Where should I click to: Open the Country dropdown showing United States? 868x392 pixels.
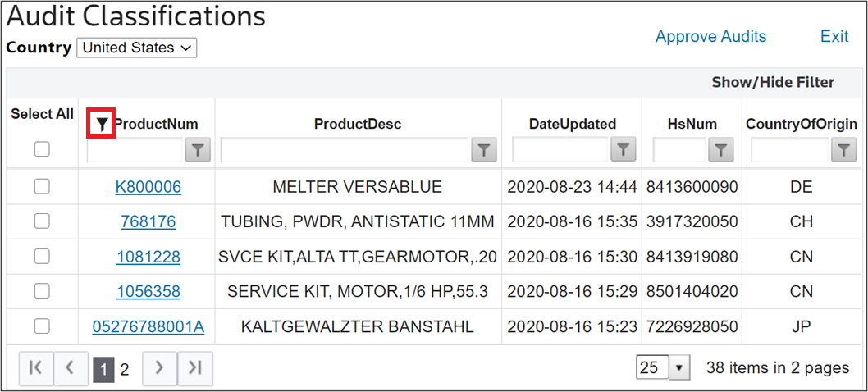pyautogui.click(x=137, y=48)
